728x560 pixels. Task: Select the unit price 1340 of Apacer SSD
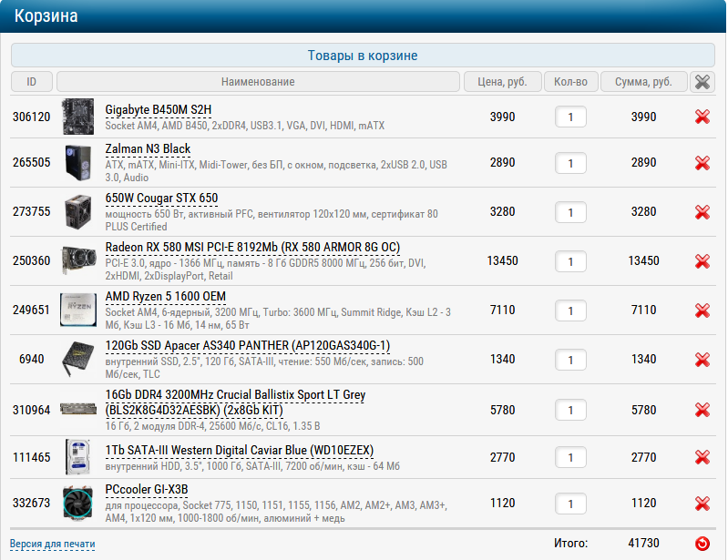tap(502, 359)
